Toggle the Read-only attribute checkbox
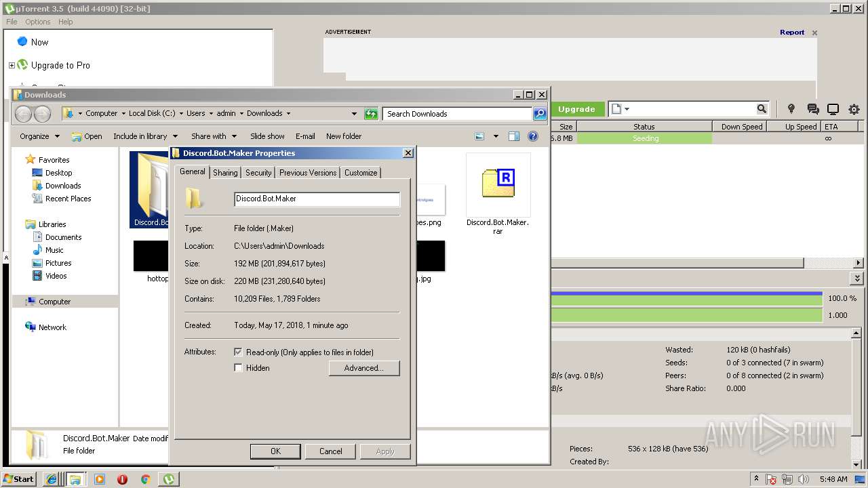 click(x=238, y=352)
